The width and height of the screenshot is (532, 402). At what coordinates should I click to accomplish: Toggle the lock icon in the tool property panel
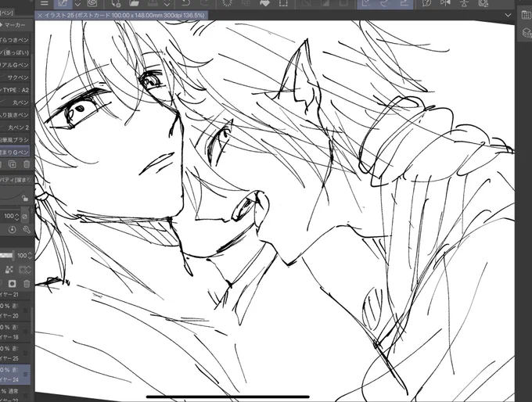pos(24,197)
